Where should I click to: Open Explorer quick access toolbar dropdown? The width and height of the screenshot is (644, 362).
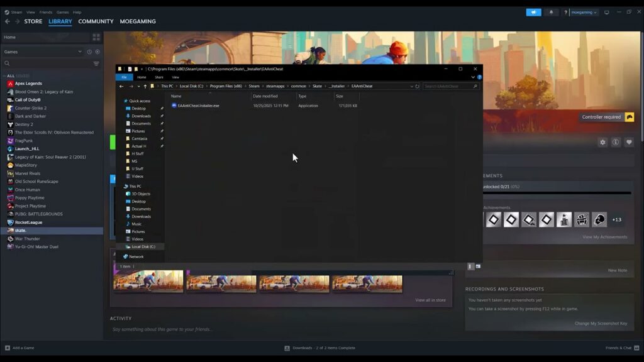[x=142, y=69]
